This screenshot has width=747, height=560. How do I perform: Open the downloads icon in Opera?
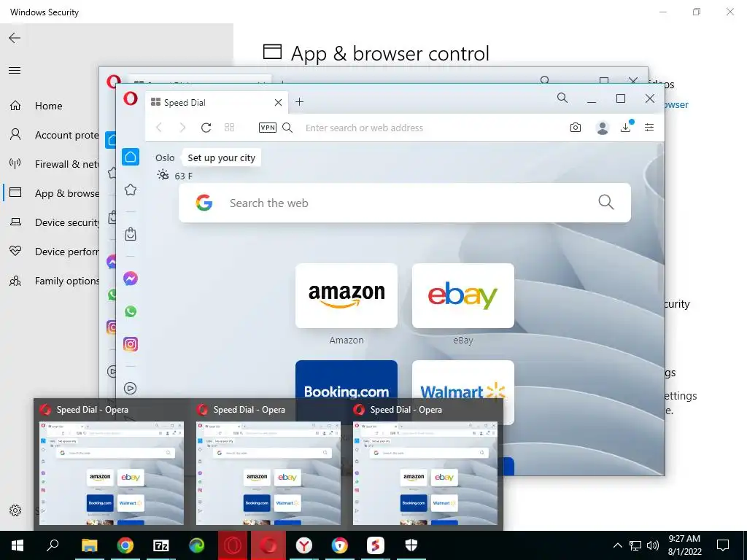(x=626, y=127)
